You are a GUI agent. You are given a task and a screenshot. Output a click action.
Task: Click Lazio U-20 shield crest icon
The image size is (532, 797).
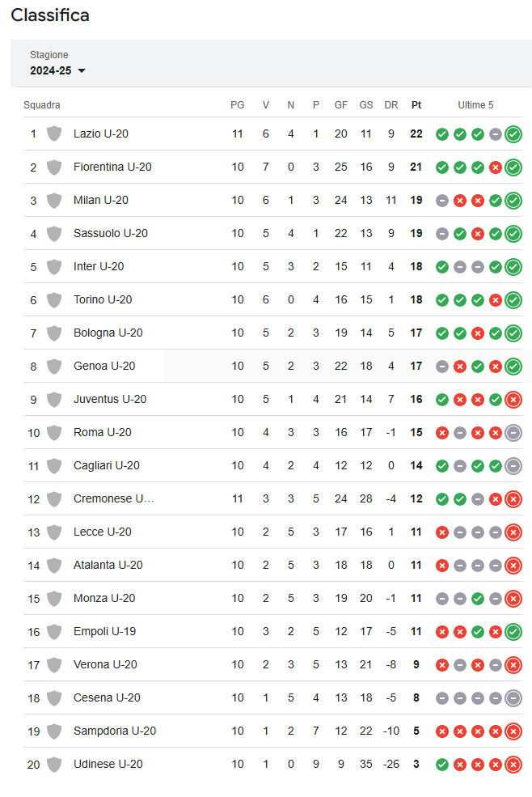tap(54, 134)
